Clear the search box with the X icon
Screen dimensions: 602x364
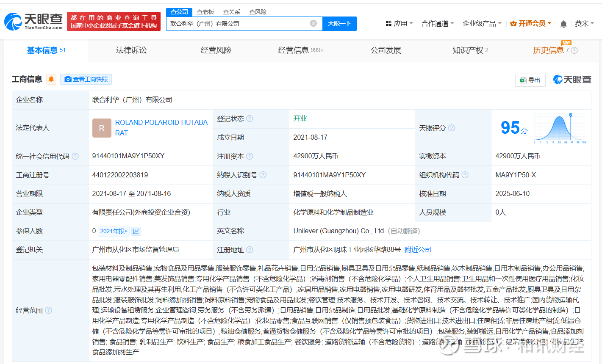[313, 23]
